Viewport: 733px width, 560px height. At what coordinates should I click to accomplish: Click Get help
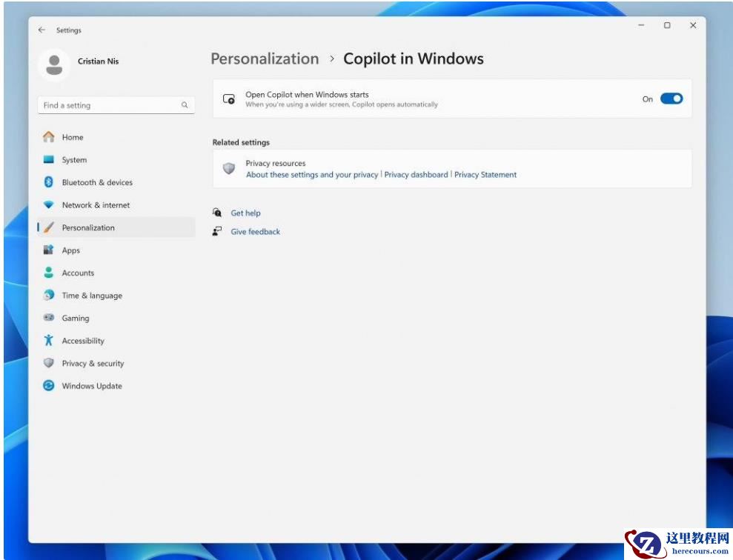pyautogui.click(x=245, y=213)
